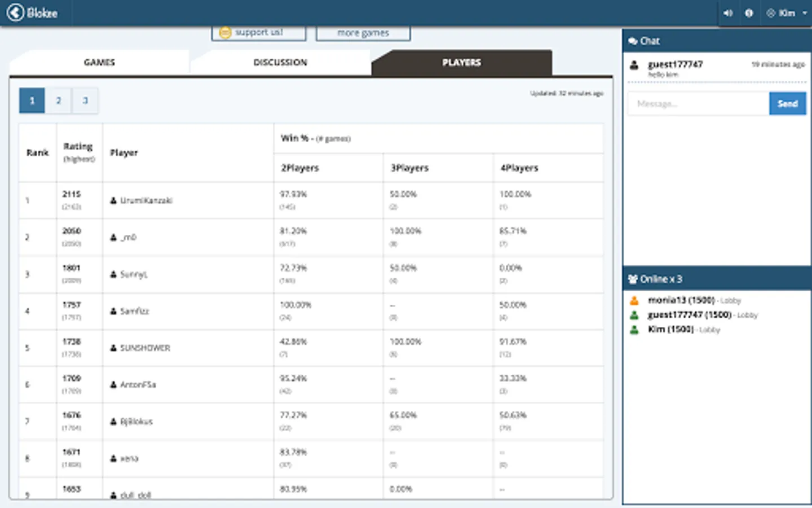This screenshot has width=812, height=508.
Task: Click player icon beside BjBlokus
Action: (x=113, y=422)
